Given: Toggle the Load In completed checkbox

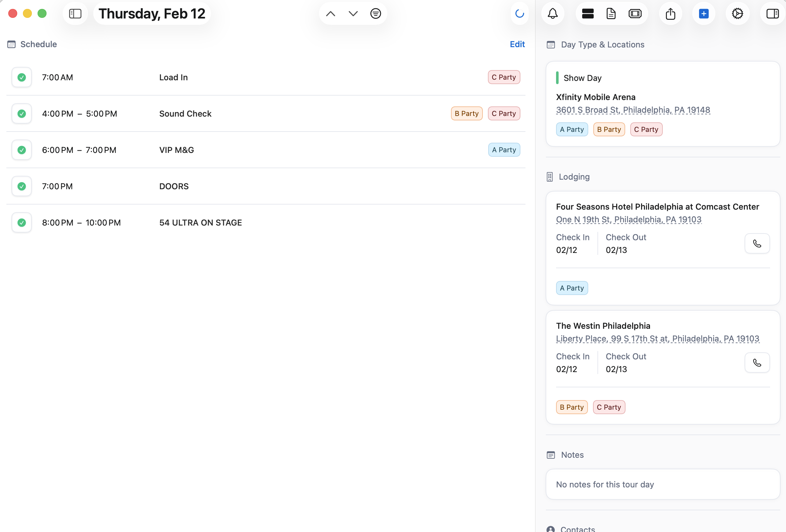Looking at the screenshot, I should 22,77.
